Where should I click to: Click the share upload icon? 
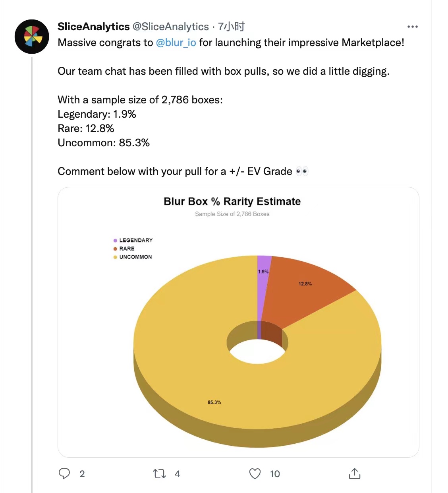coord(354,474)
